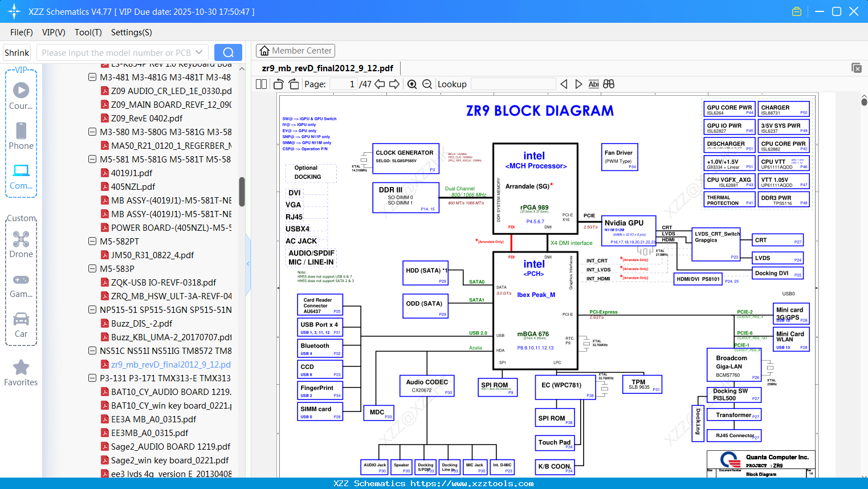868x489 pixels.
Task: Open the VIP(V) menu
Action: 54,32
